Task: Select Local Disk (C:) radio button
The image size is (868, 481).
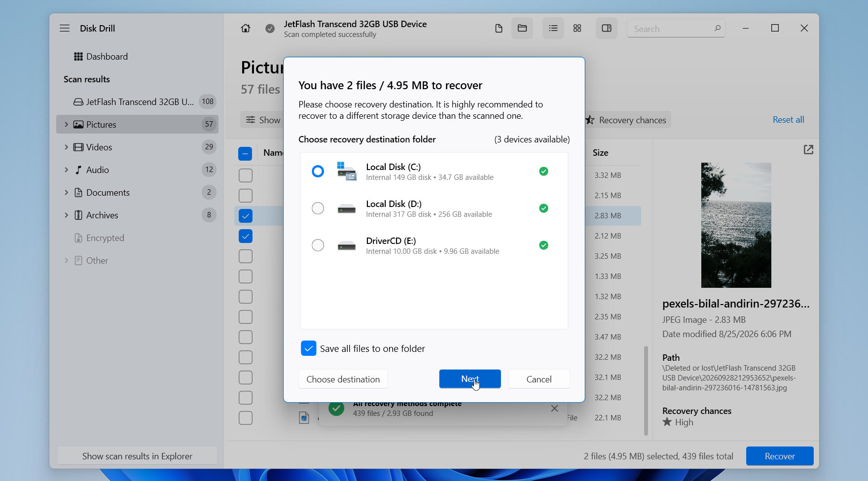Action: pyautogui.click(x=318, y=171)
